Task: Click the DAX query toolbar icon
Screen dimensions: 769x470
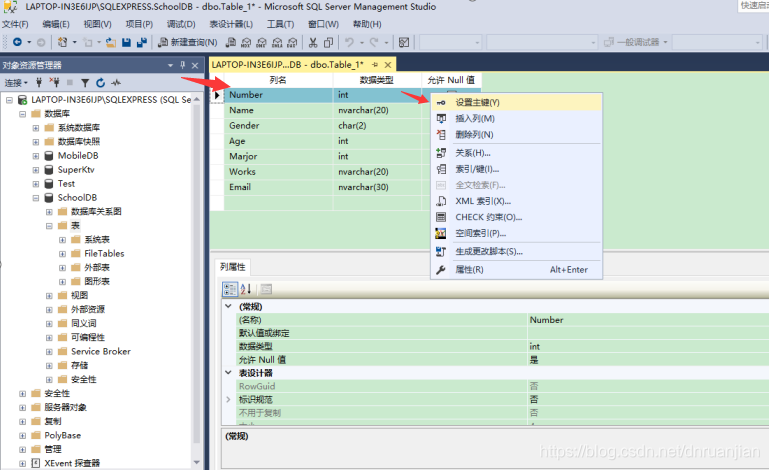Action: point(292,42)
